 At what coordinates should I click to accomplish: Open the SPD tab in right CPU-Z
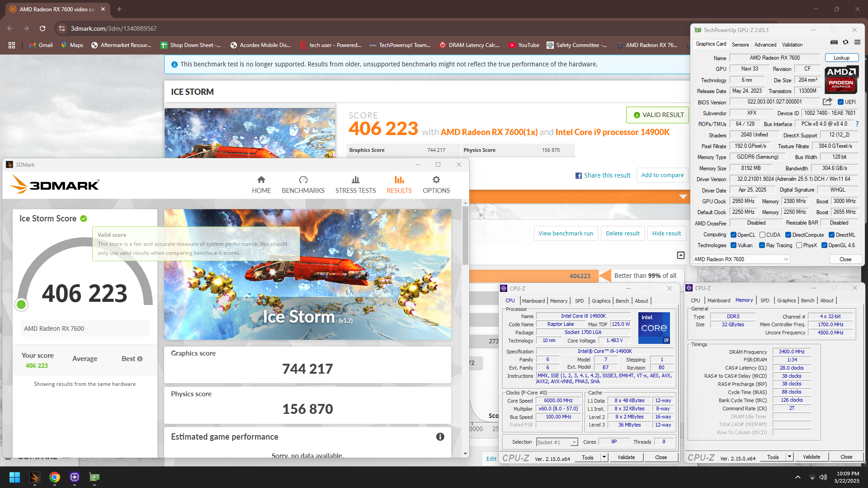pos(764,300)
